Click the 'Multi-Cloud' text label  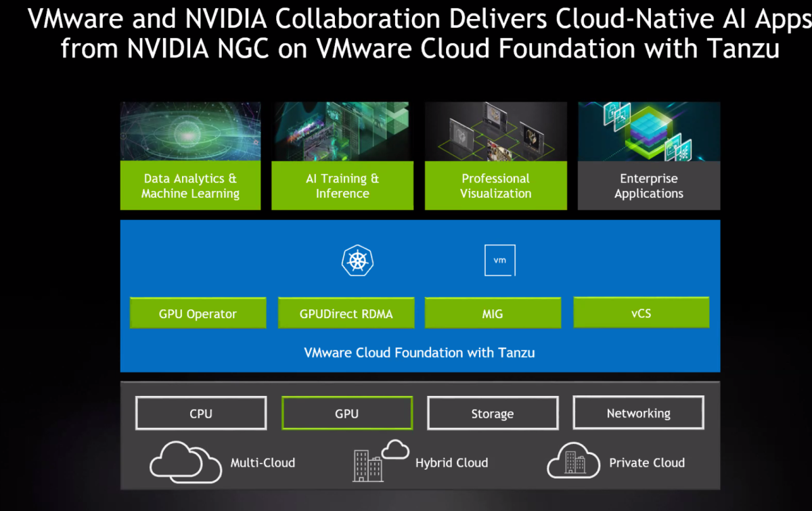(263, 463)
